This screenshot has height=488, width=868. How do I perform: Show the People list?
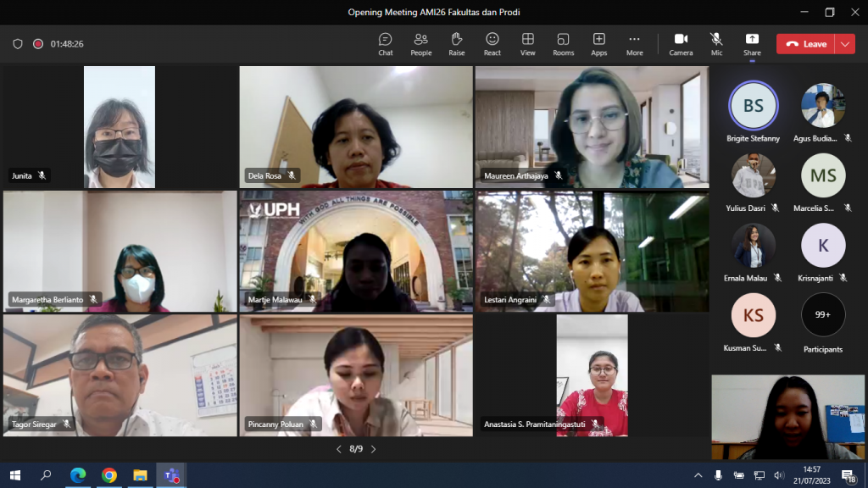point(420,44)
